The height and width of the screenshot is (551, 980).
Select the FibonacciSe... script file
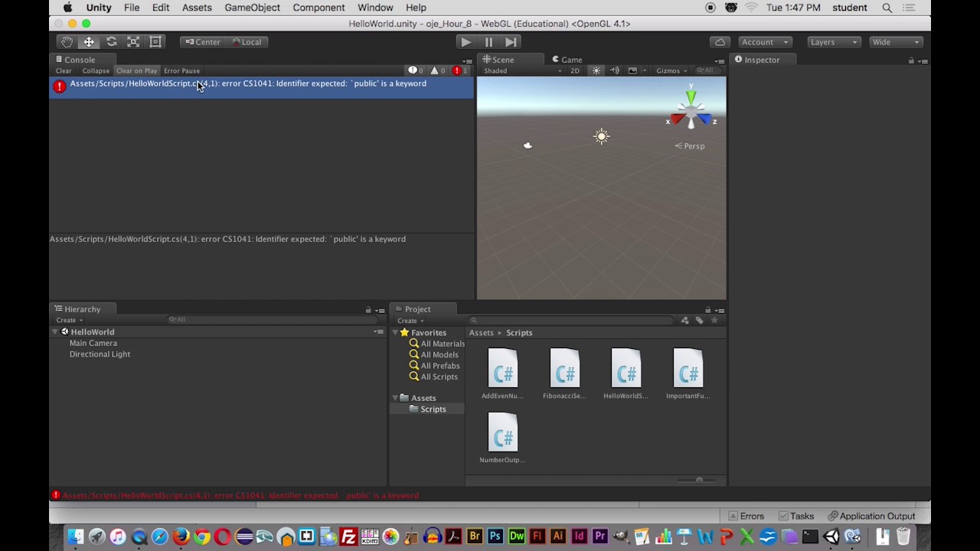point(564,373)
